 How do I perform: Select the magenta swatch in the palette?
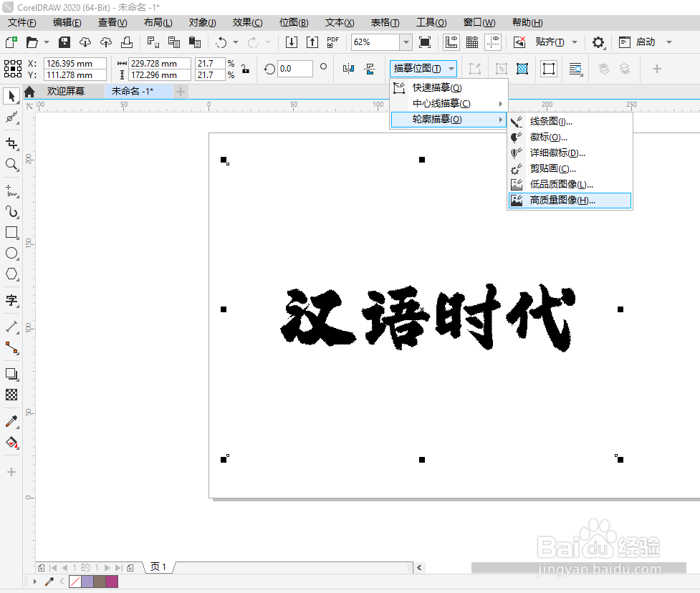click(110, 582)
